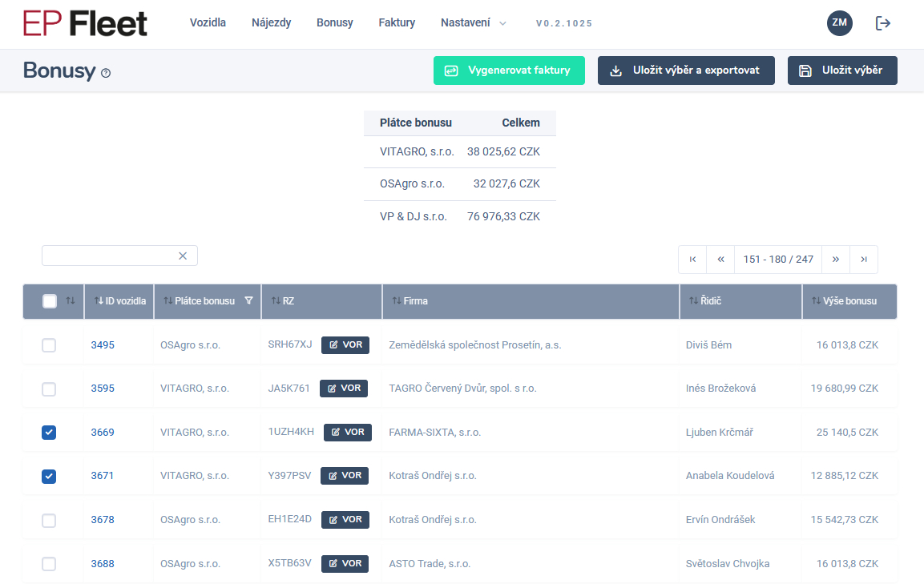Navigate to Faktury in the top menu

pos(397,23)
